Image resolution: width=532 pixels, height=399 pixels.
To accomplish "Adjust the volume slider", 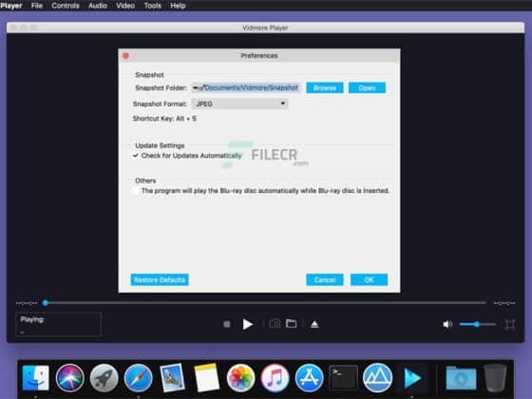I will [x=477, y=324].
